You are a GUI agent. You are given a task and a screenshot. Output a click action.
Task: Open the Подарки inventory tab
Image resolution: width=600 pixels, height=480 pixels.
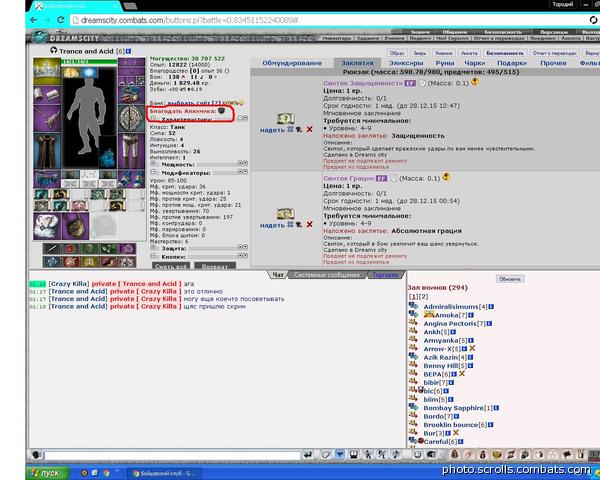tap(512, 63)
